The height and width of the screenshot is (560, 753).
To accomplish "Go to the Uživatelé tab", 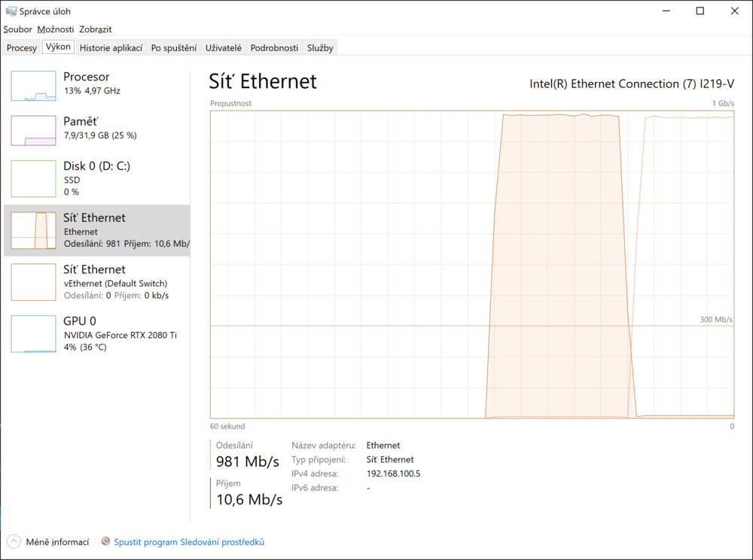I will [224, 48].
